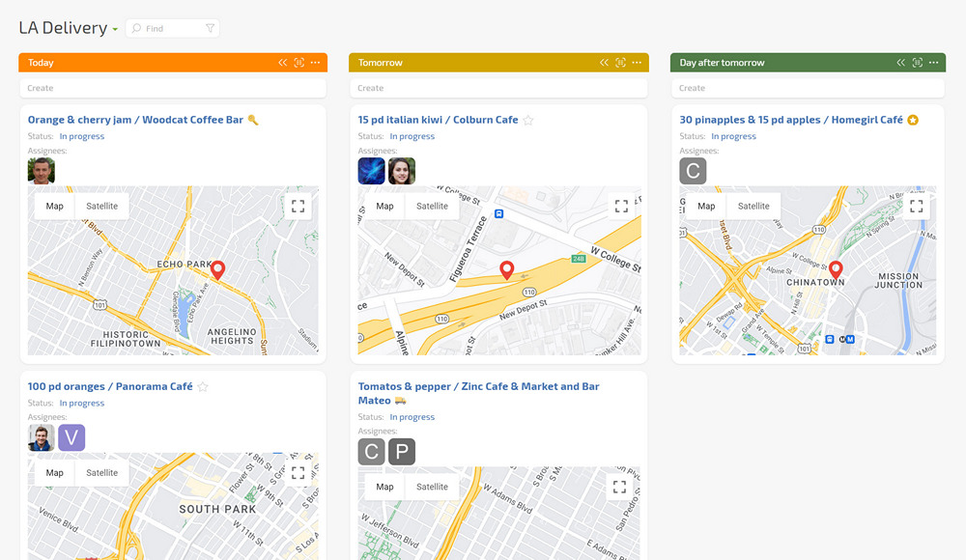Expand the Tomorrow column options menu
Screen dimensions: 966x560
(x=637, y=63)
